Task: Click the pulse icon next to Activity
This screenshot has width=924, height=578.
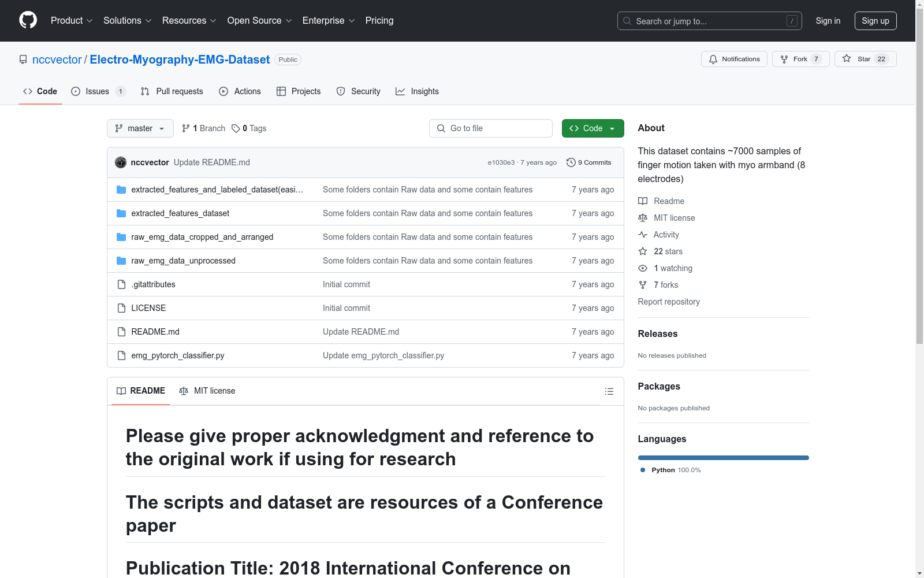Action: point(643,235)
